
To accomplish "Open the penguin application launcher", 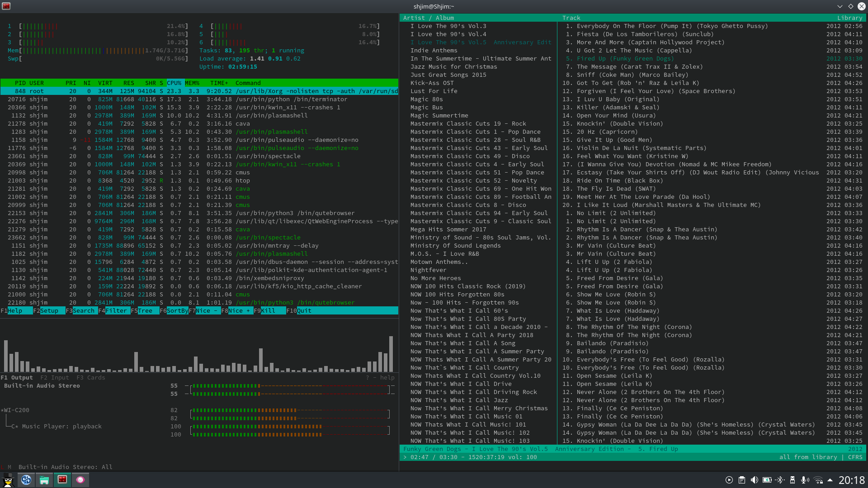I will pyautogui.click(x=8, y=480).
